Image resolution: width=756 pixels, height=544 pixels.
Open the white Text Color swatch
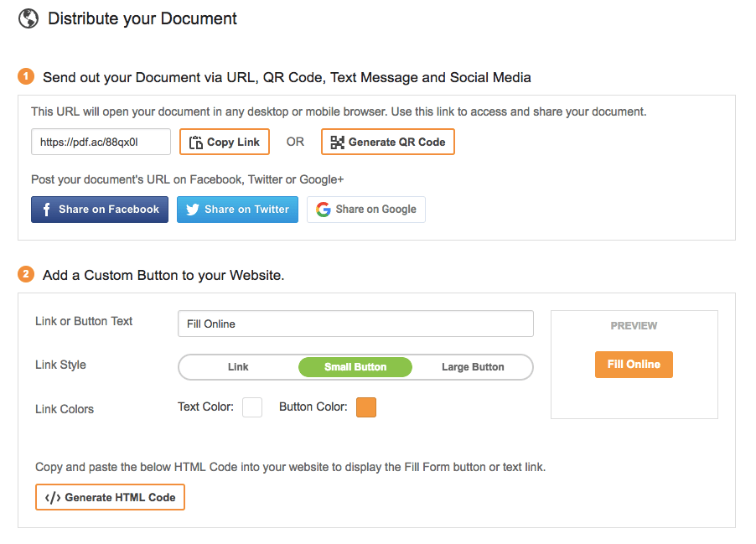click(x=252, y=407)
